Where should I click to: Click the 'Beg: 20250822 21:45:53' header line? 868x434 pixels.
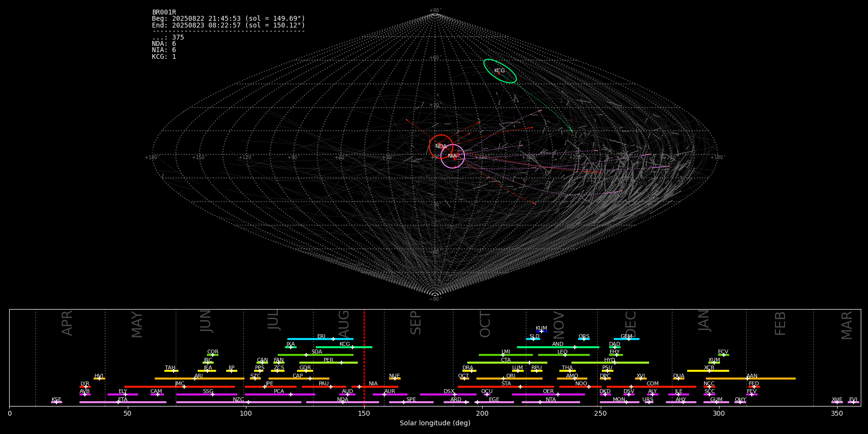point(229,19)
